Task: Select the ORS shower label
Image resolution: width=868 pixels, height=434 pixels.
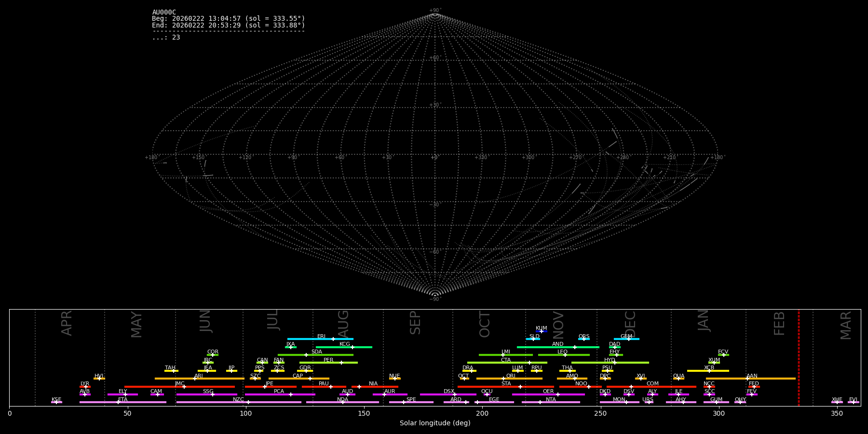Action: coord(584,337)
